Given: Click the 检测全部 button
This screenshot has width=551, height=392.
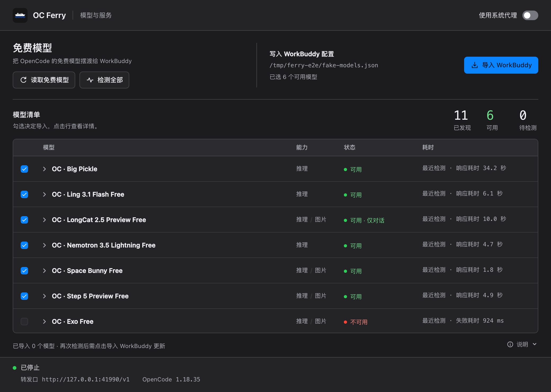Looking at the screenshot, I should click(104, 80).
